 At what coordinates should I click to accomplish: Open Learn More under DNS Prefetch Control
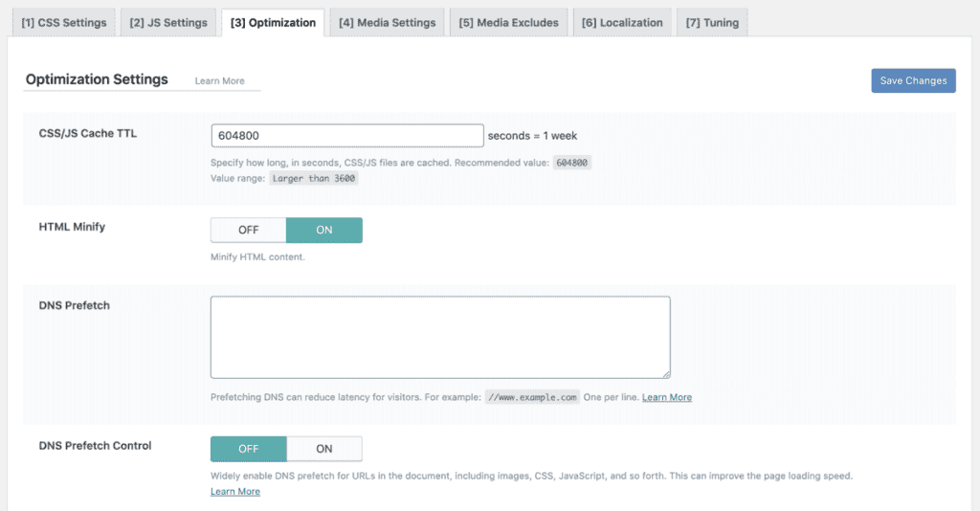point(235,492)
